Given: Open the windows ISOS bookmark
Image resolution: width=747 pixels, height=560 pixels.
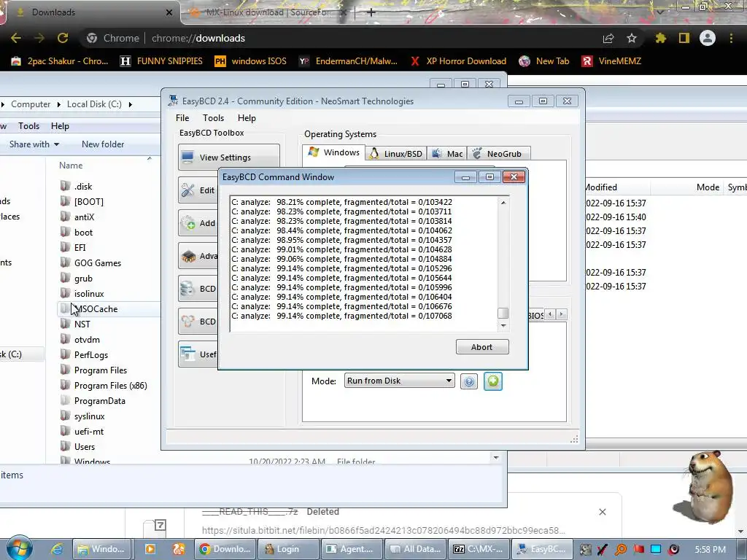Looking at the screenshot, I should tap(251, 61).
